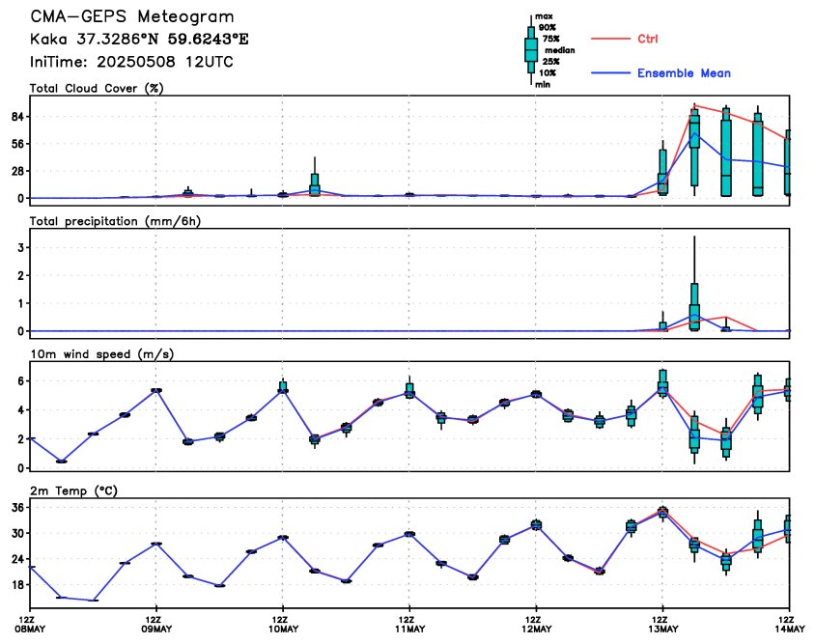Click the '24' temperature axis label
This screenshot has height=644, width=815.
coord(17,559)
